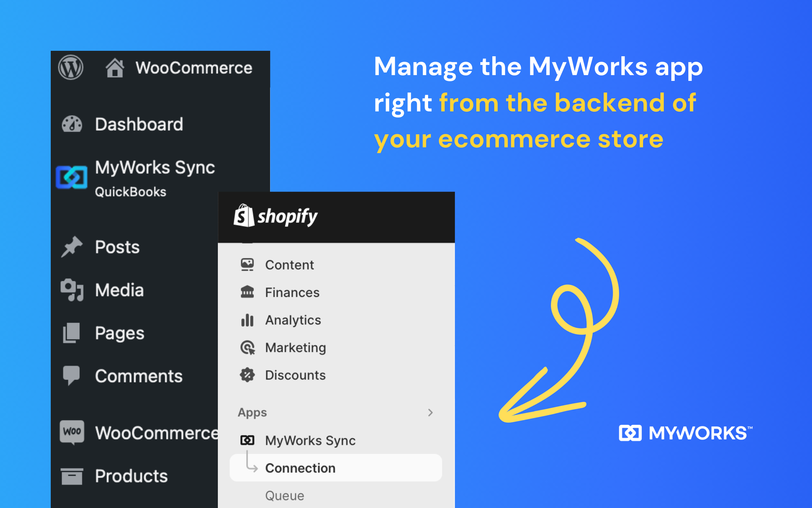Click the MyWorks Sync QuickBooks icon

pyautogui.click(x=71, y=177)
